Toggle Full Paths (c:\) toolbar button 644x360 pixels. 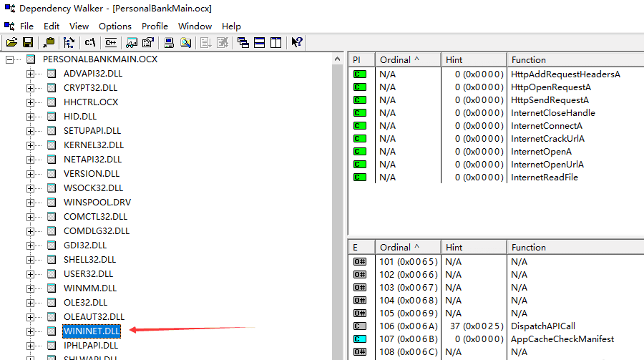coord(90,42)
